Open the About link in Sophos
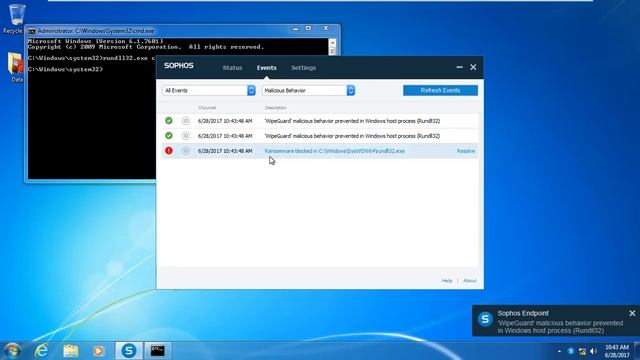 coord(470,281)
